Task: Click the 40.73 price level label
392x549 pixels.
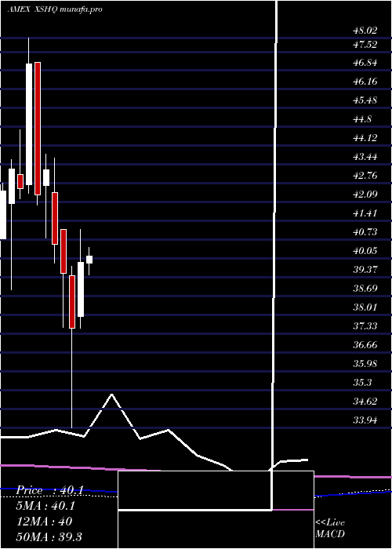Action: pyautogui.click(x=365, y=232)
